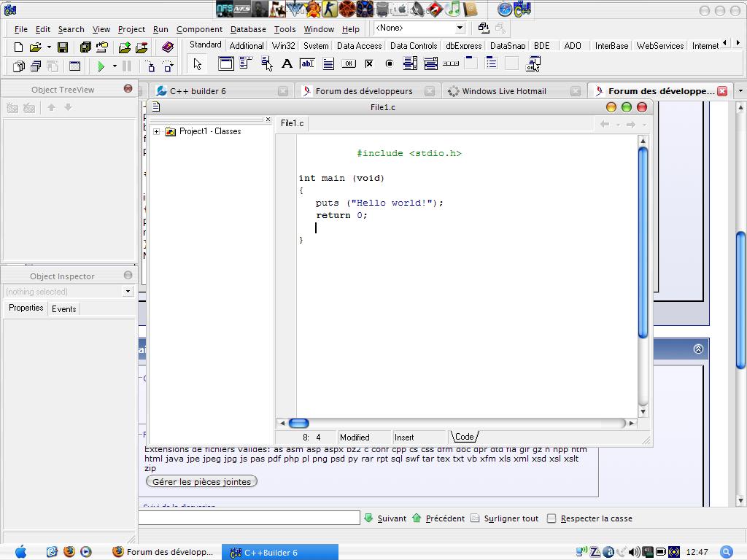Viewport: 747px width, 560px height.
Task: Select the ListBox component icon
Action: click(x=410, y=63)
